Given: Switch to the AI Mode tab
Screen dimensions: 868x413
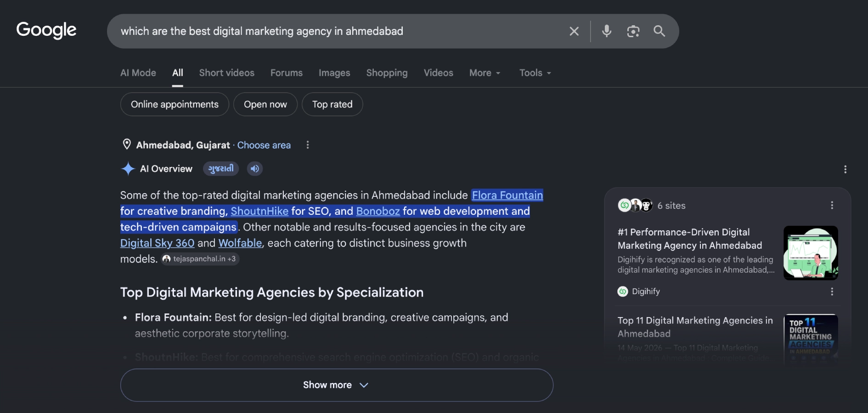Looking at the screenshot, I should 138,73.
